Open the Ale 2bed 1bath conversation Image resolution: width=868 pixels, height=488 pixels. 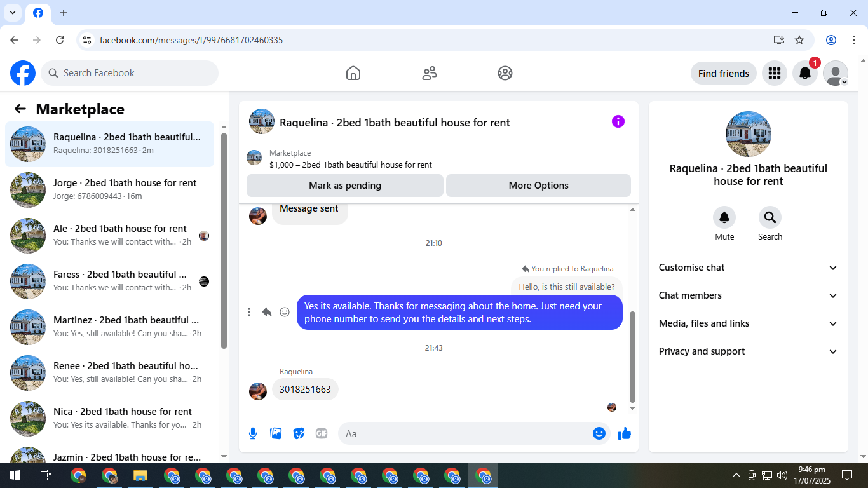click(110, 236)
